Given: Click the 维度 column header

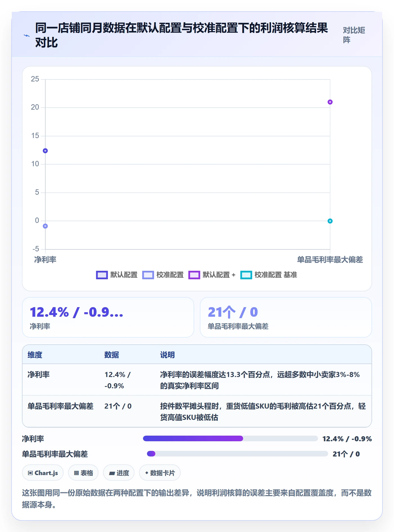Looking at the screenshot, I should click(35, 355).
